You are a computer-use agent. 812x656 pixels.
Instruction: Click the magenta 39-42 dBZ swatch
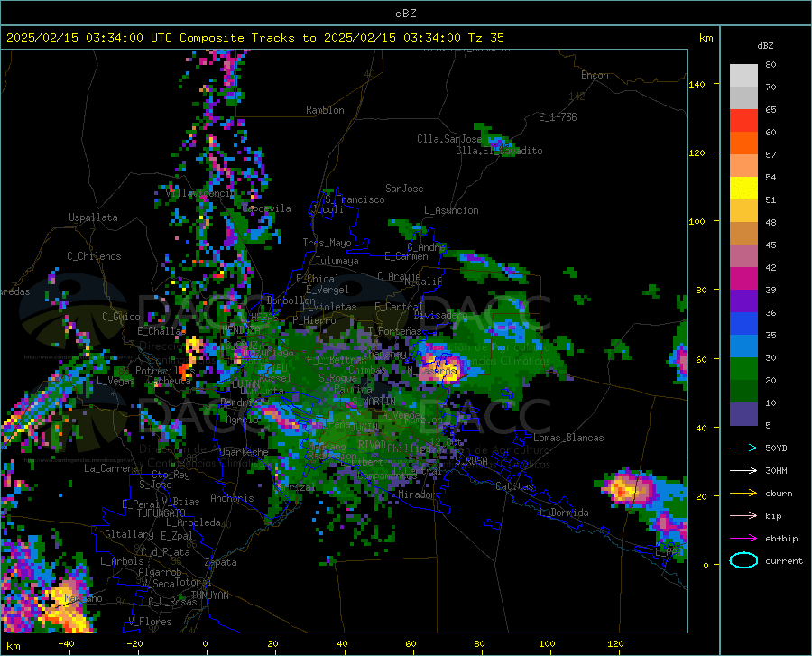tap(743, 279)
